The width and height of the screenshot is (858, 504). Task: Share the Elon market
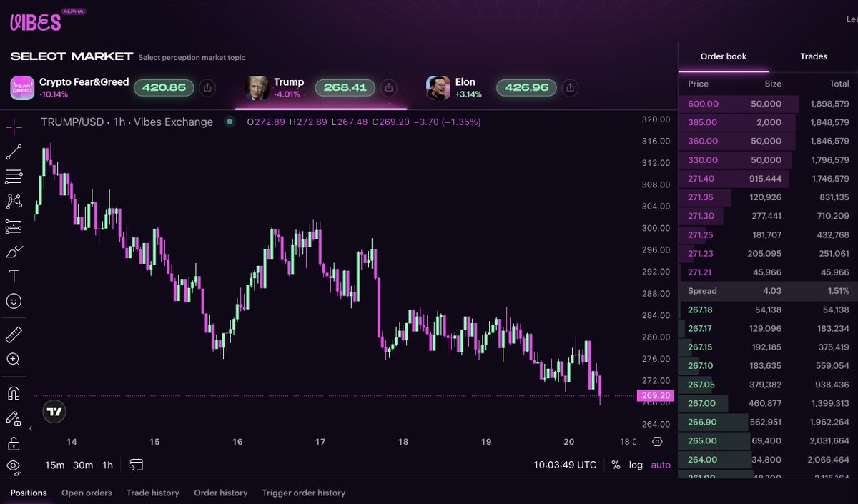point(570,88)
